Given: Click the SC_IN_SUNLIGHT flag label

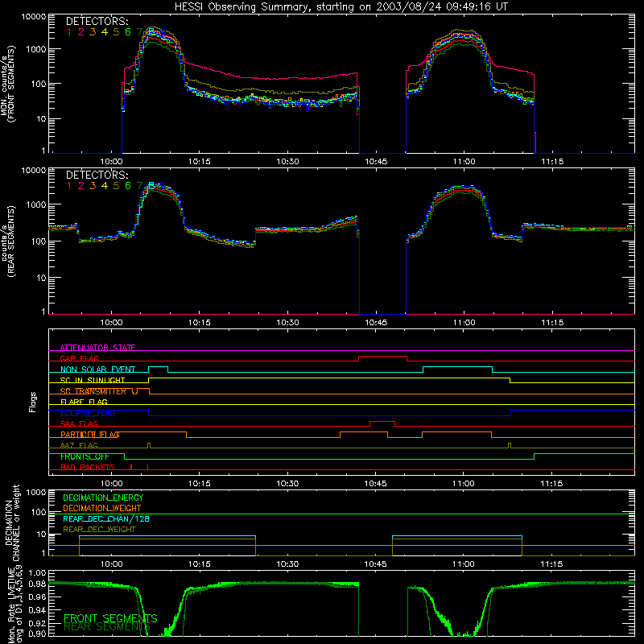Looking at the screenshot, I should (x=93, y=380).
